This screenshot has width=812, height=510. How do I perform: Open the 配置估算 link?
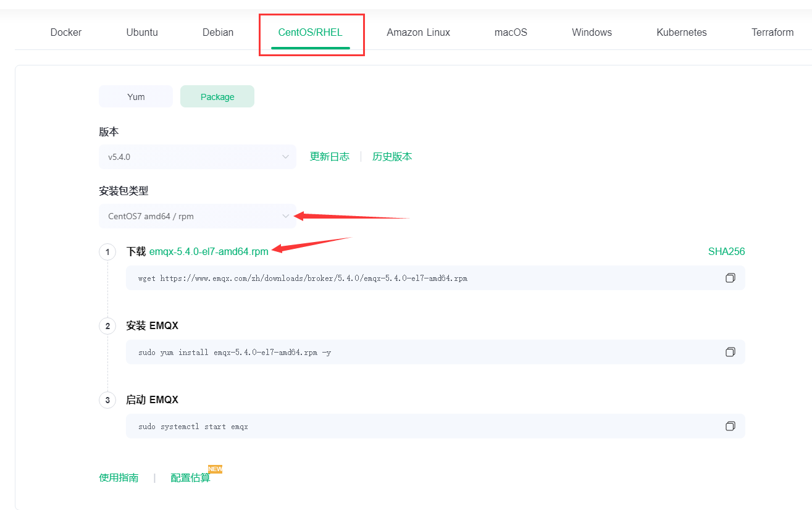pos(190,478)
